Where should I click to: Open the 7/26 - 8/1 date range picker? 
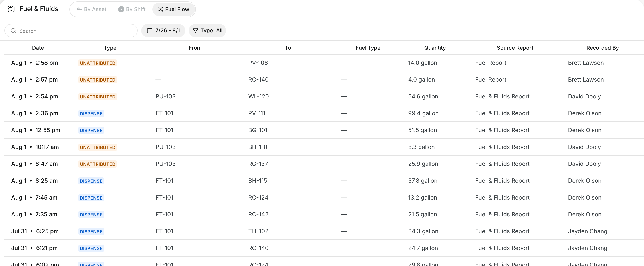pos(163,31)
